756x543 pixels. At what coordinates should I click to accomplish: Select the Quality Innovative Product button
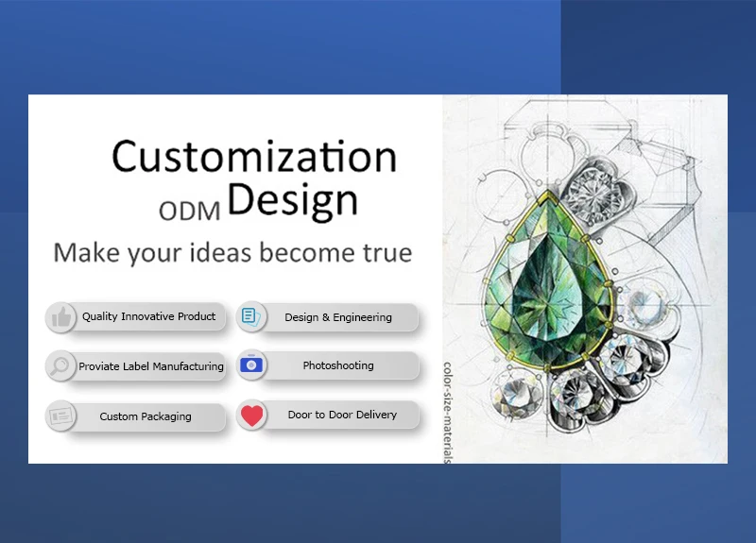click(136, 316)
